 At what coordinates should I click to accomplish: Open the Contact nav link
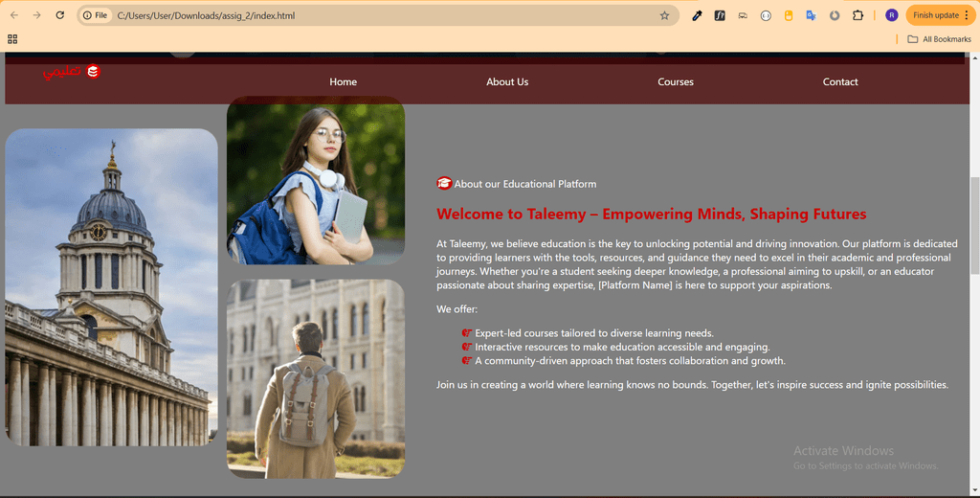[840, 82]
